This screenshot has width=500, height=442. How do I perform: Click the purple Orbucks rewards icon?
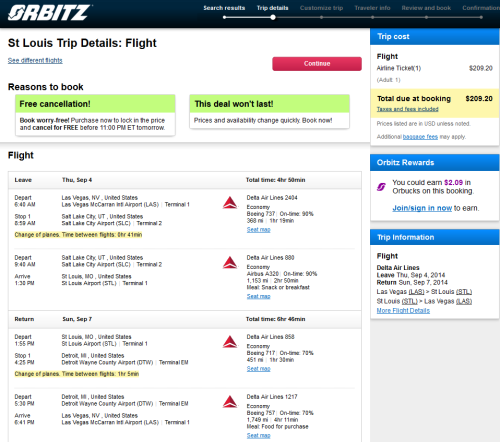point(381,187)
